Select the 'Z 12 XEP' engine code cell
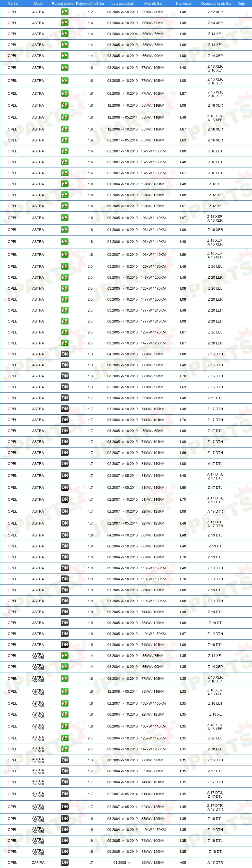This screenshot has height=868, width=252. pos(215,12)
